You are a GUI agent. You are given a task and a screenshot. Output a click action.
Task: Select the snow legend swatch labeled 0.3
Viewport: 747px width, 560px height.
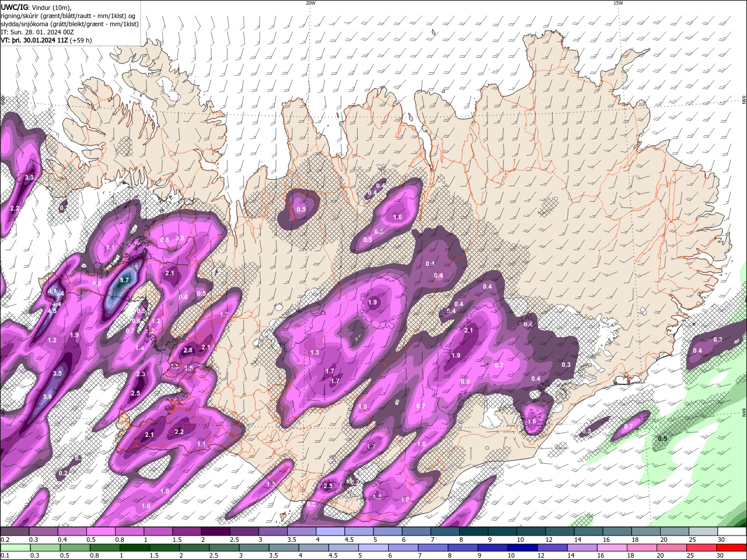pyautogui.click(x=43, y=531)
